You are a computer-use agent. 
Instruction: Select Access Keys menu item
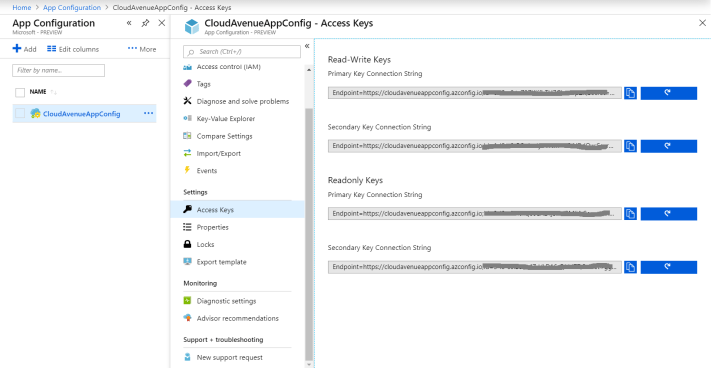[237, 209]
